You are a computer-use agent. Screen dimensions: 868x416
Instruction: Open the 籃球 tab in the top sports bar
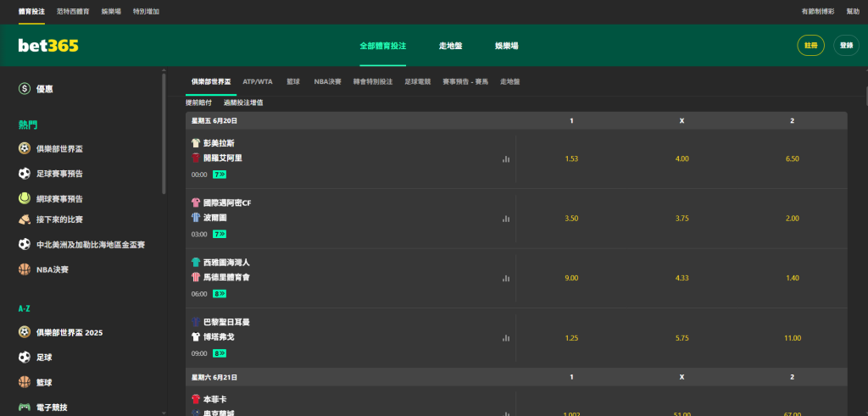(293, 81)
